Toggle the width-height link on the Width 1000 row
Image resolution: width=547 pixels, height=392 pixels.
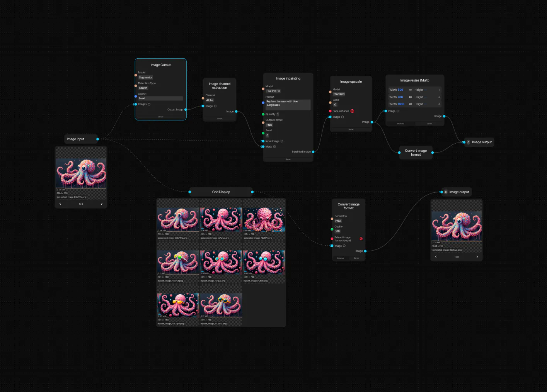coord(411,104)
